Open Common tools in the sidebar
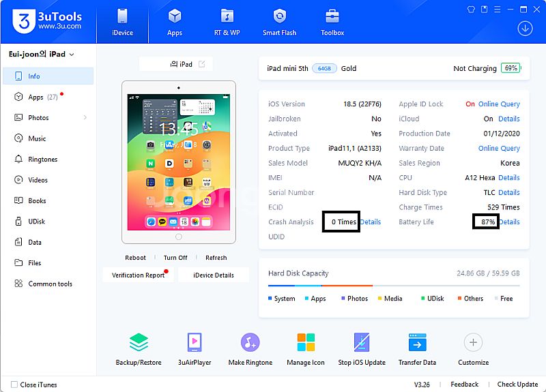The image size is (546, 392). pyautogui.click(x=48, y=284)
